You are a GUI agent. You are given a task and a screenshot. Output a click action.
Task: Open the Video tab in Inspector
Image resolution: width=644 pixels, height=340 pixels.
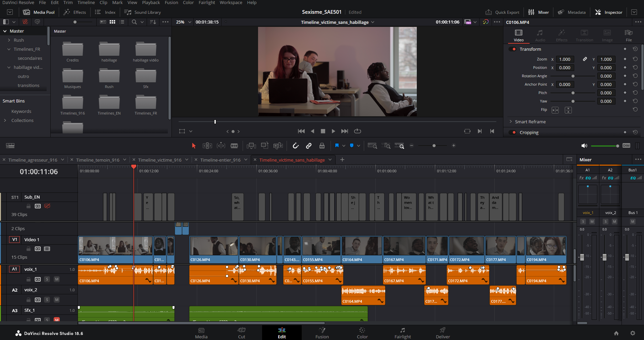point(518,36)
